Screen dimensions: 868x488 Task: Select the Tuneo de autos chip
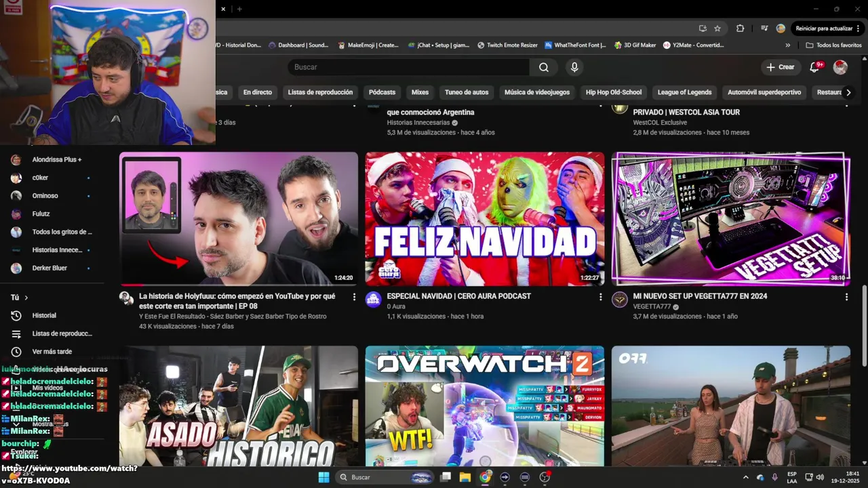click(x=467, y=92)
